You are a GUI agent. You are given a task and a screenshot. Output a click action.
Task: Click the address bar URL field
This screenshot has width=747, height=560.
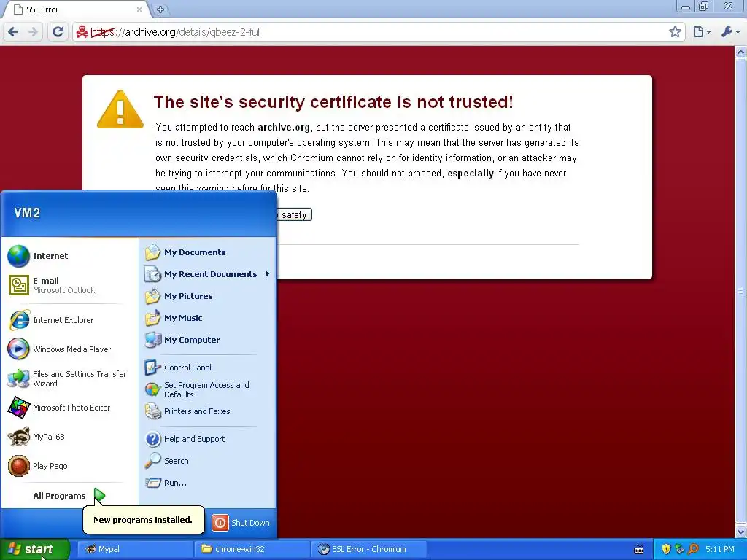point(379,32)
